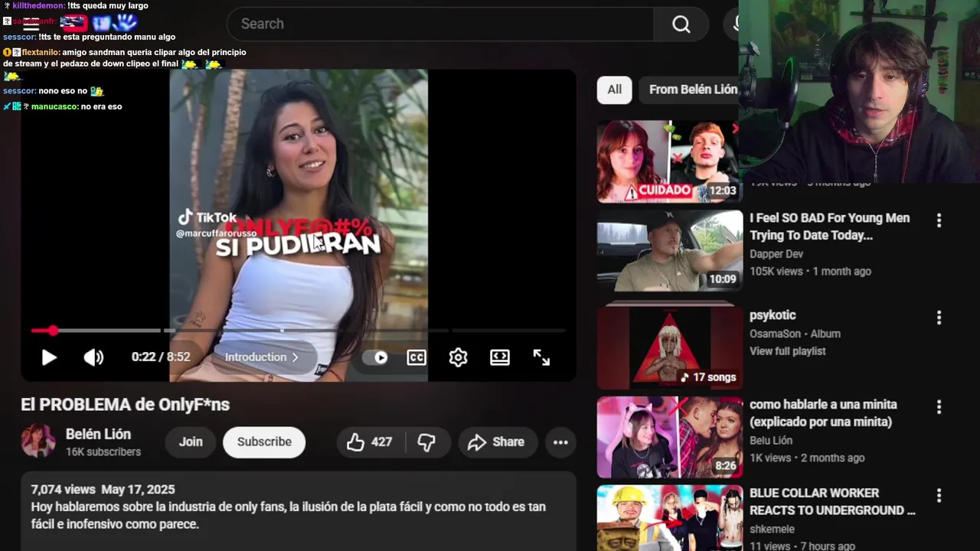Open the player settings gear
Screen dimensions: 980x551
click(458, 357)
